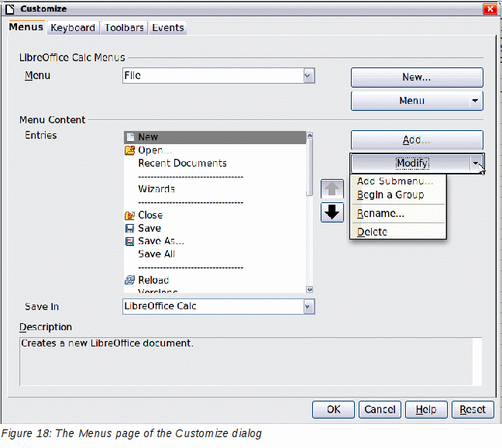This screenshot has width=502, height=448.
Task: Move entry up with the up arrow
Action: pyautogui.click(x=332, y=189)
